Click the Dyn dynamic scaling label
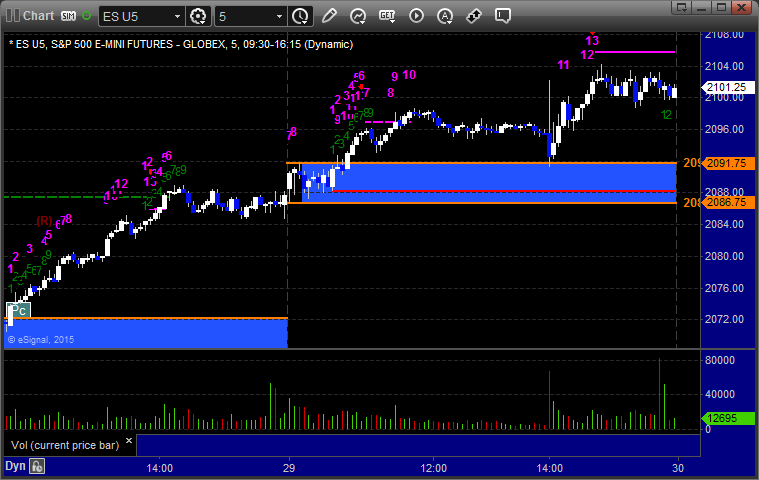The image size is (759, 480). pos(15,466)
